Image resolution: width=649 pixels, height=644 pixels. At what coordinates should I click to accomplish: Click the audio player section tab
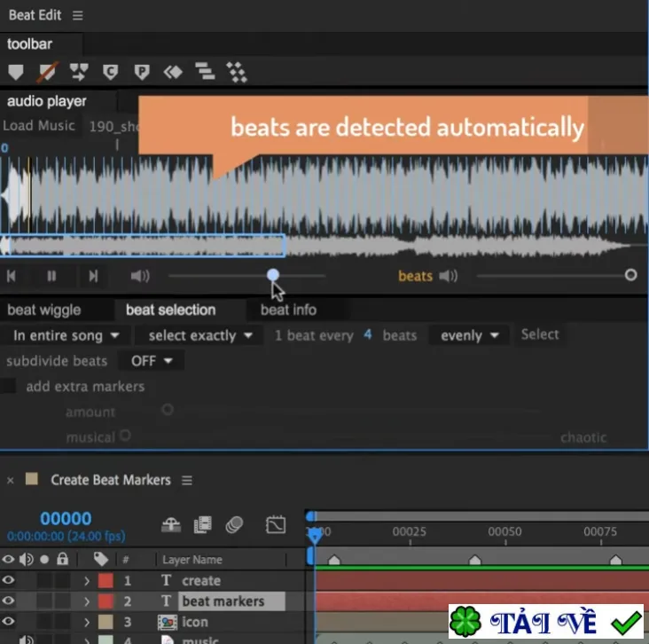[x=47, y=101]
